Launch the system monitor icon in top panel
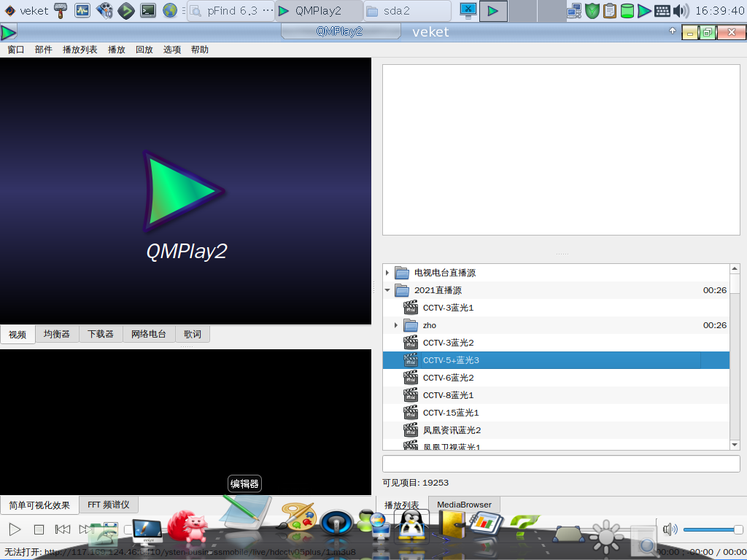This screenshot has width=747, height=560. 82,10
